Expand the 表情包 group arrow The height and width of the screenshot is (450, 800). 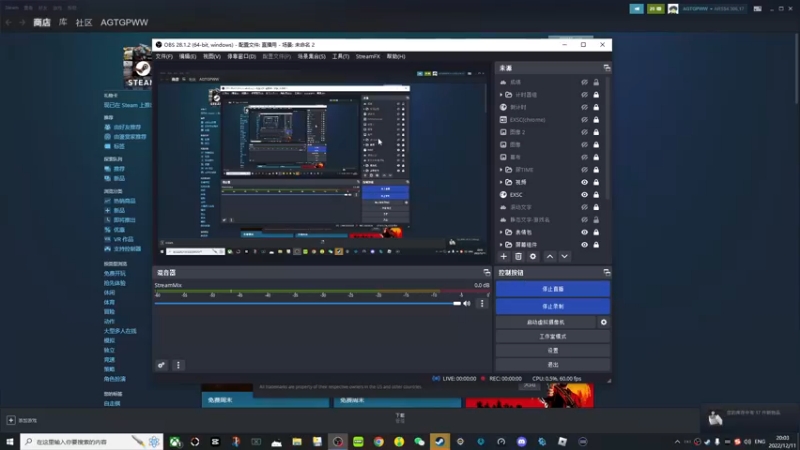coord(501,232)
